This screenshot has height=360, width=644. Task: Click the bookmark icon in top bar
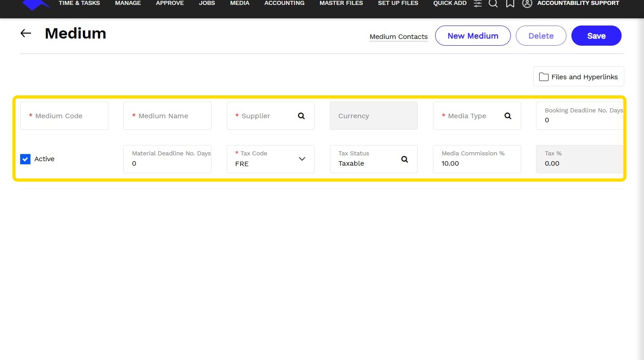tap(510, 4)
